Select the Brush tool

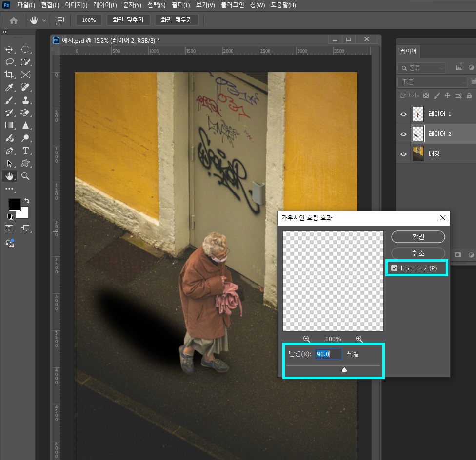point(9,100)
